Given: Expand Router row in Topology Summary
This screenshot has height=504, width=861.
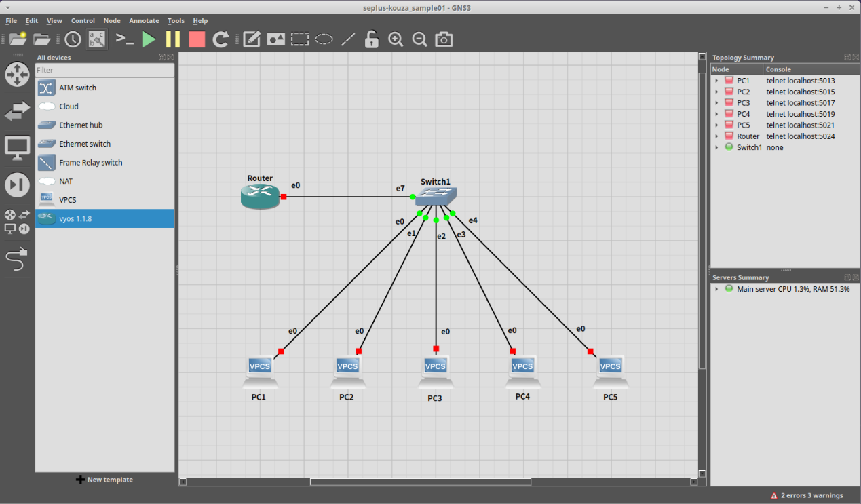Looking at the screenshot, I should pos(716,136).
